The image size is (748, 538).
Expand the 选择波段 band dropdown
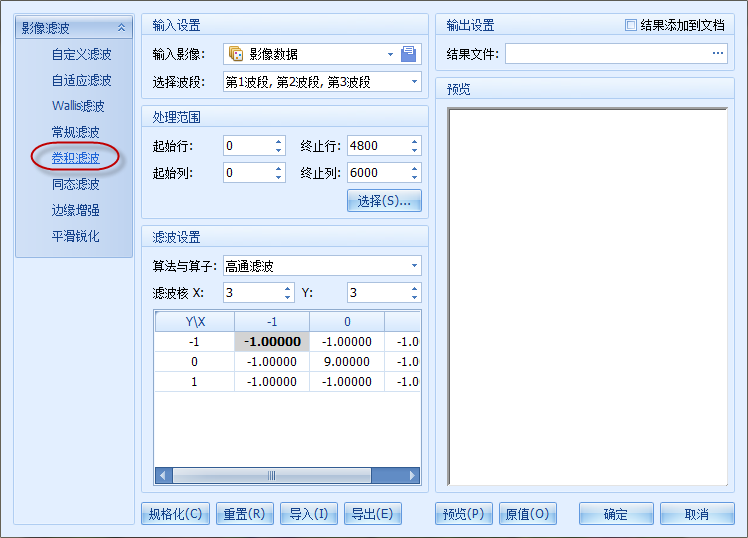pyautogui.click(x=414, y=81)
